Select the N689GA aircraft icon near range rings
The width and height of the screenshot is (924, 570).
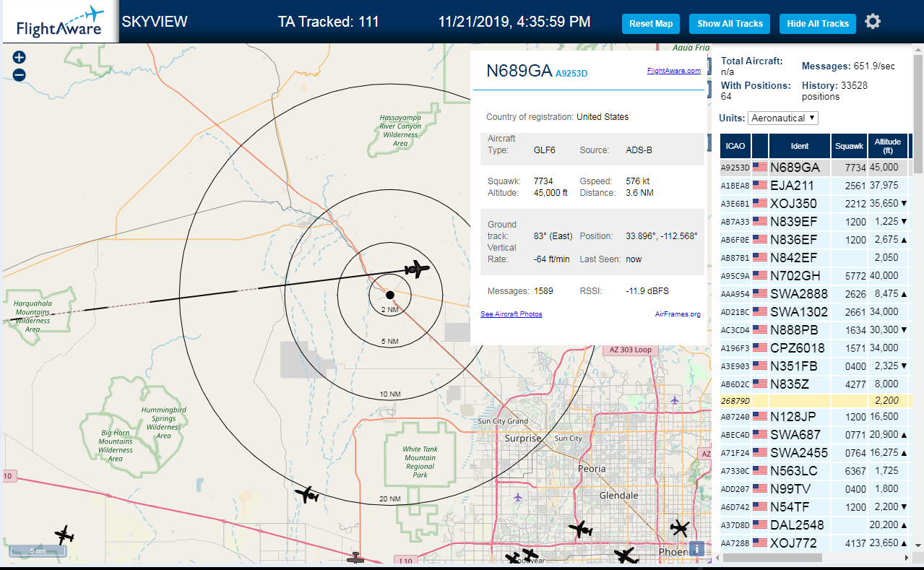pos(417,269)
